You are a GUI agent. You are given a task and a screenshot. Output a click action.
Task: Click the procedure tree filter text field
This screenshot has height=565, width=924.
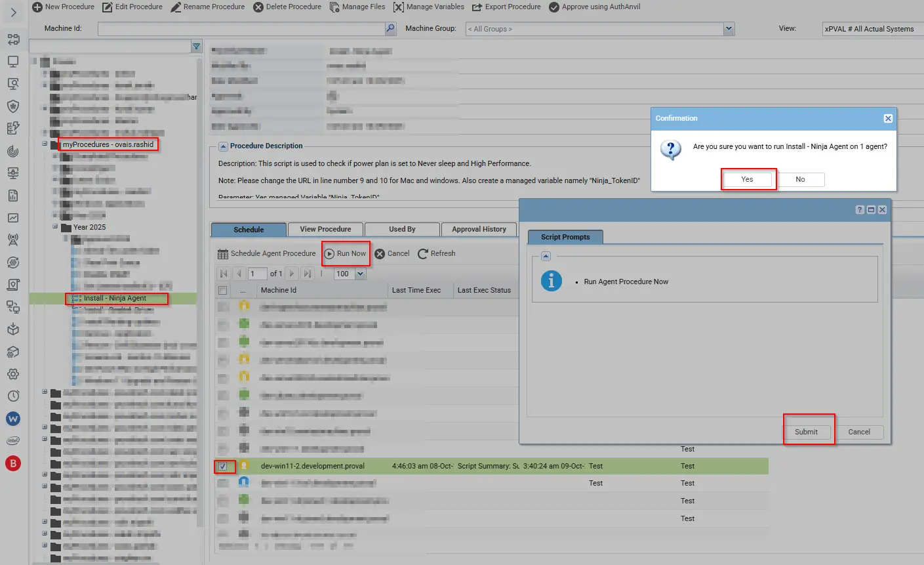110,47
